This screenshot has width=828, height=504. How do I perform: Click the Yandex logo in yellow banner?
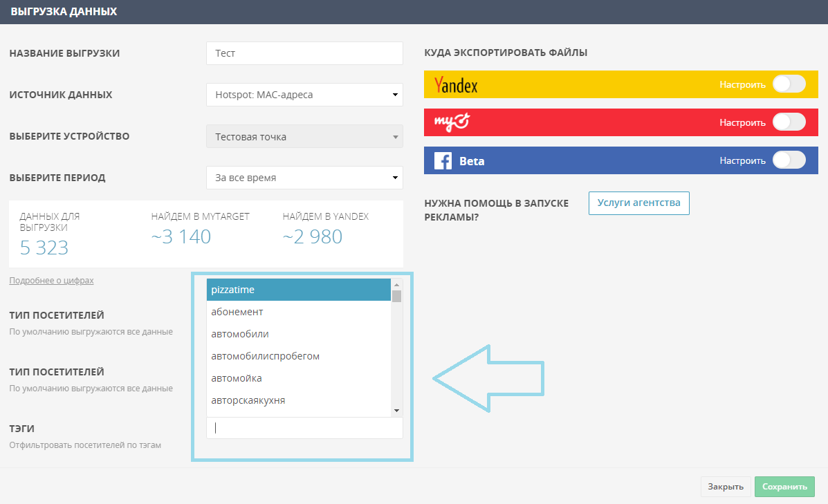coord(456,85)
